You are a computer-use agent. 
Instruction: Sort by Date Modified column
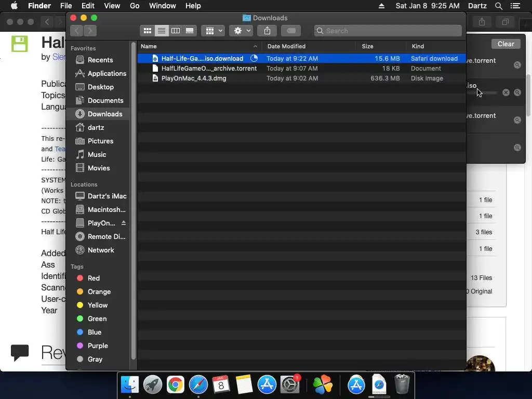point(309,46)
